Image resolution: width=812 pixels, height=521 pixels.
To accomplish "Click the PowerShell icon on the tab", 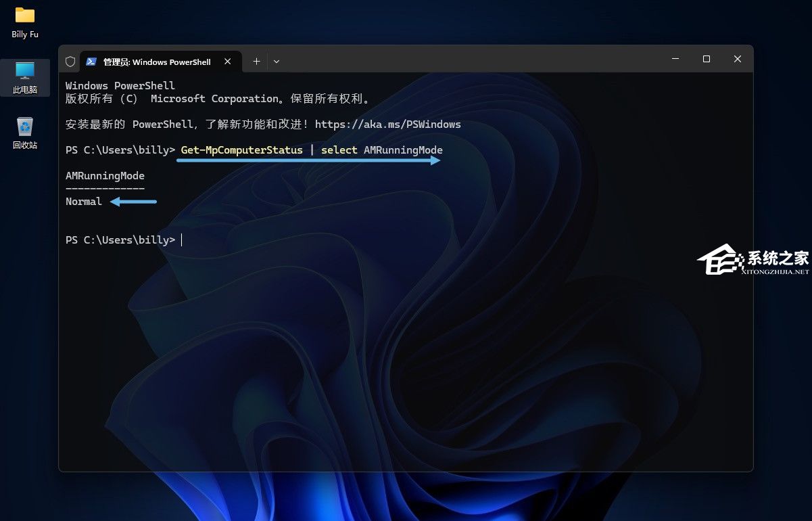I will pos(91,61).
